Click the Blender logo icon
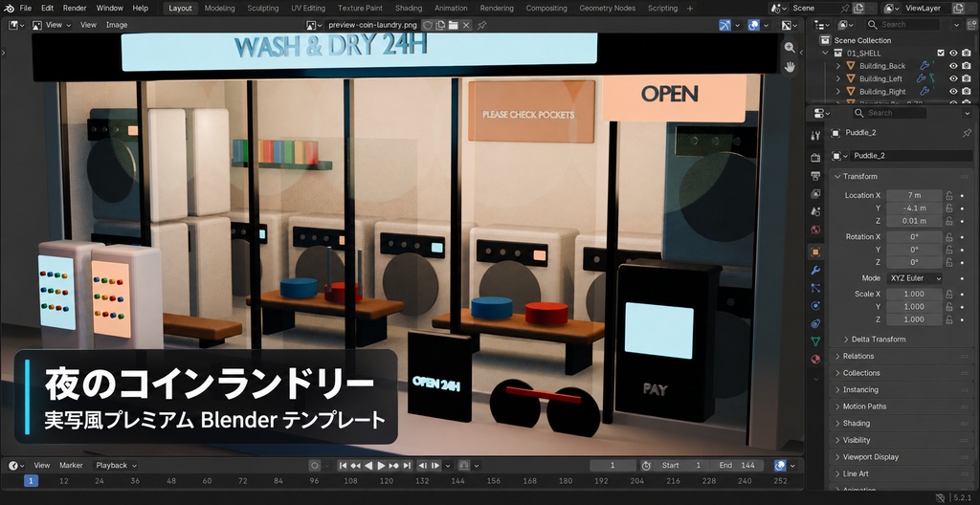980x505 pixels. [10, 8]
